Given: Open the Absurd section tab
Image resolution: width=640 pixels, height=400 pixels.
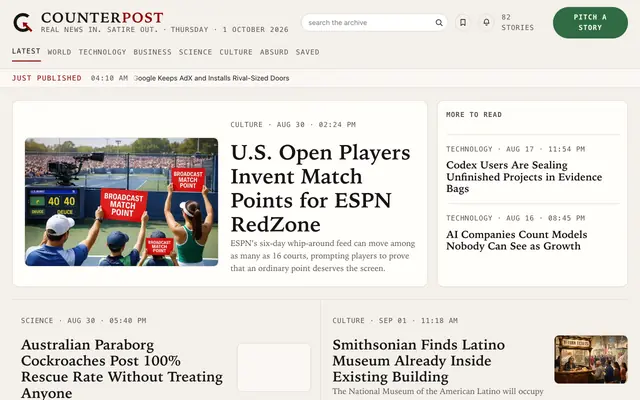Looking at the screenshot, I should coord(274,52).
